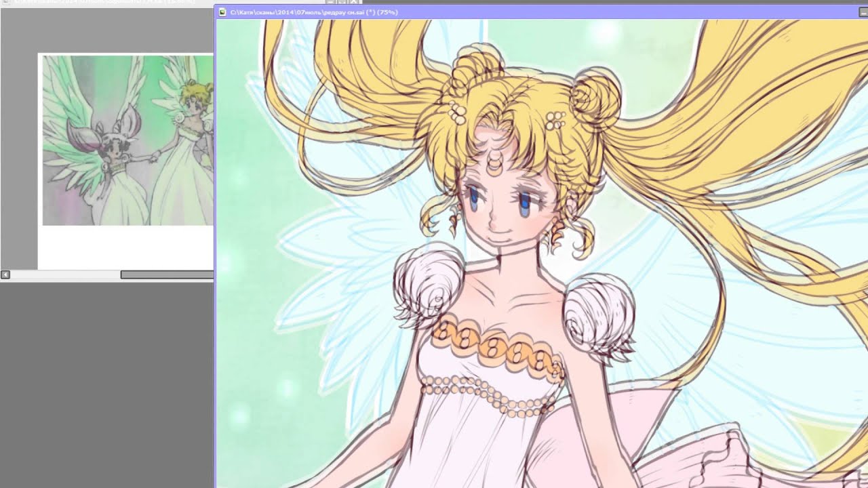Click the main drawing canvas with the blonde girl
This screenshot has height=488, width=868.
542,253
